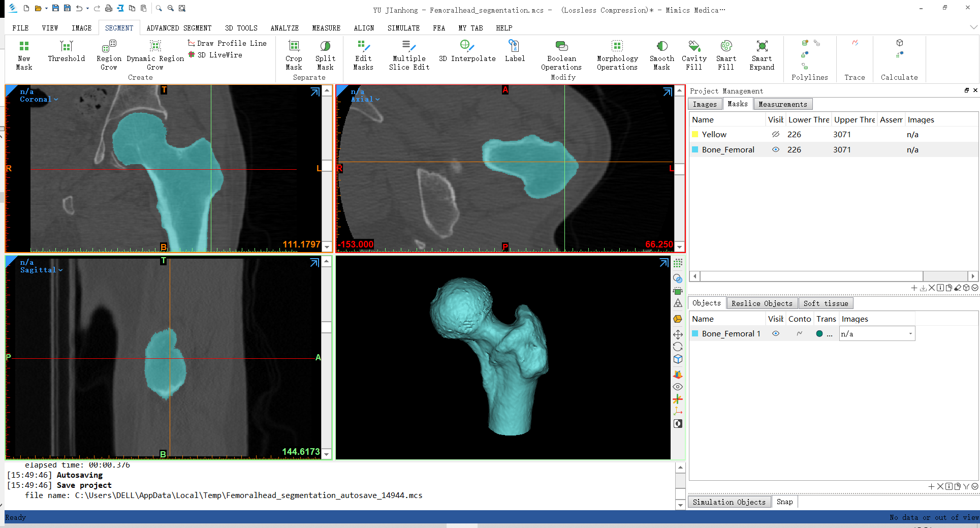Open the FILE menu
Screen dimensions: 980x528
pyautogui.click(x=20, y=28)
